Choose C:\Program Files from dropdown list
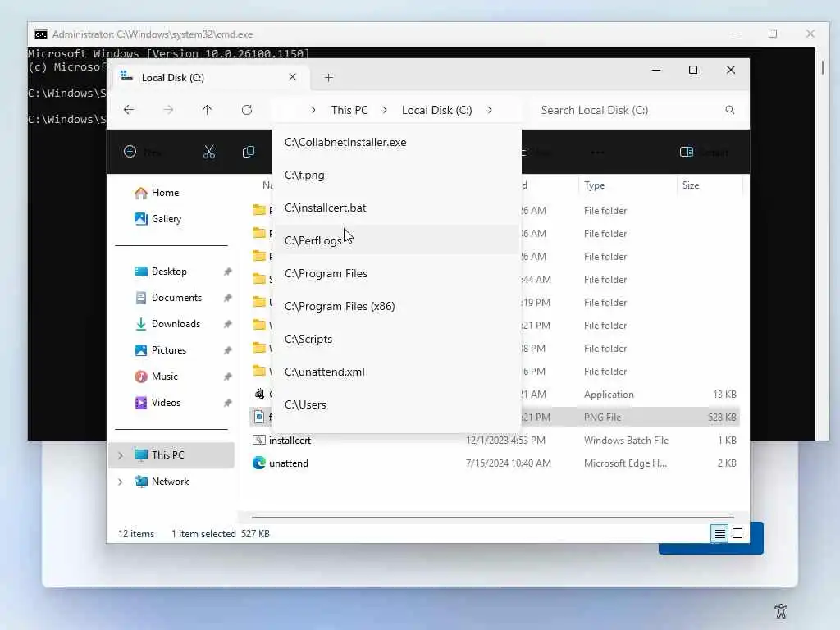Screen dimensions: 840x630 click(397, 273)
